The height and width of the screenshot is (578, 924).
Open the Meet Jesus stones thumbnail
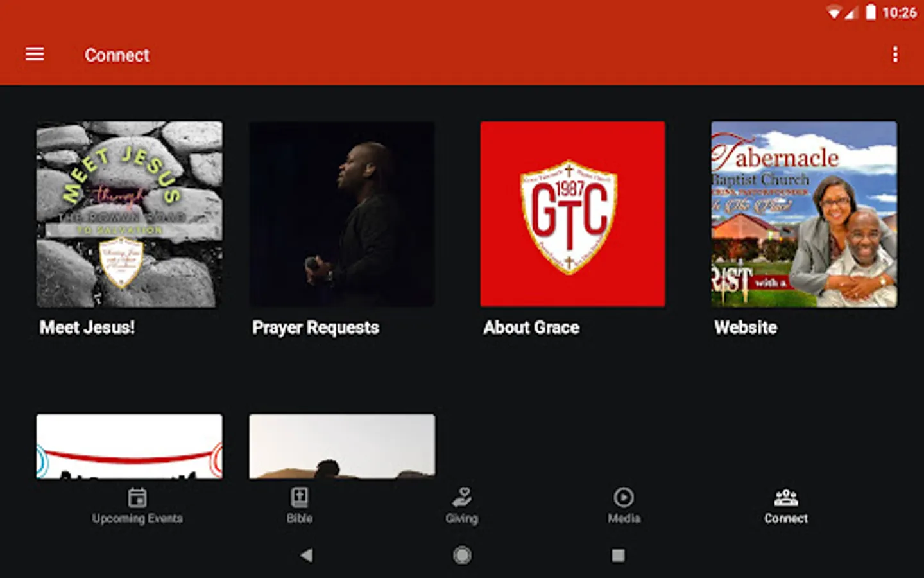[x=130, y=214]
